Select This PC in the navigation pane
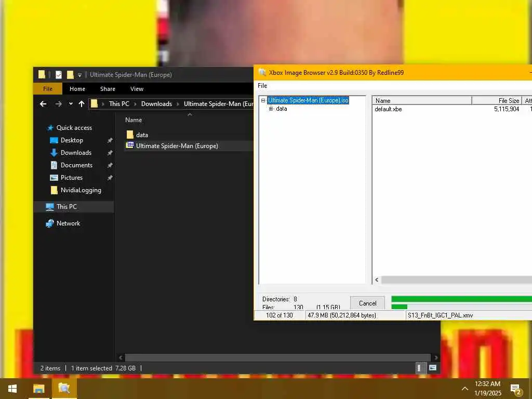The image size is (532, 399). (74, 207)
